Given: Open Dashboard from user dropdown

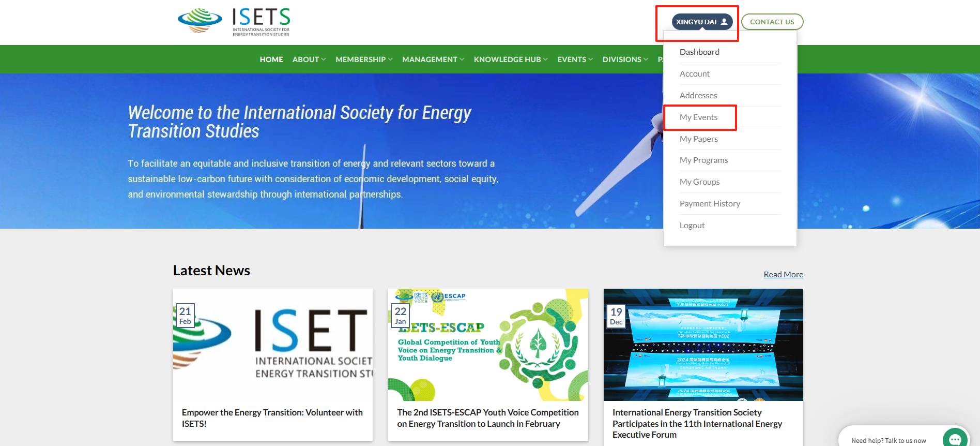Looking at the screenshot, I should (x=699, y=52).
